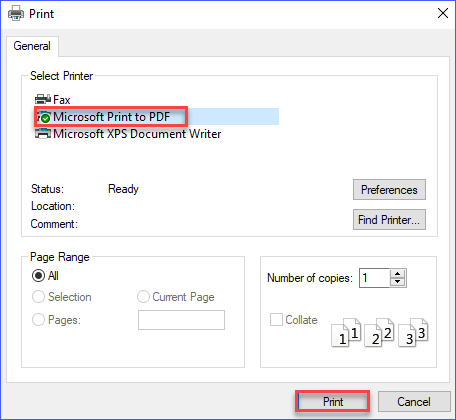Open printer Preferences
The width and height of the screenshot is (456, 420).
pos(389,190)
